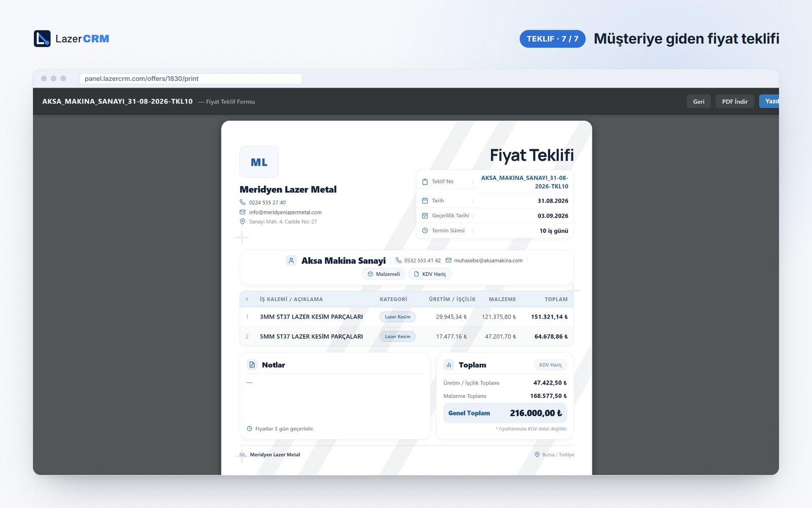This screenshot has width=812, height=508.
Task: Click the clipboard icon next to Teklif No
Action: [x=425, y=182]
